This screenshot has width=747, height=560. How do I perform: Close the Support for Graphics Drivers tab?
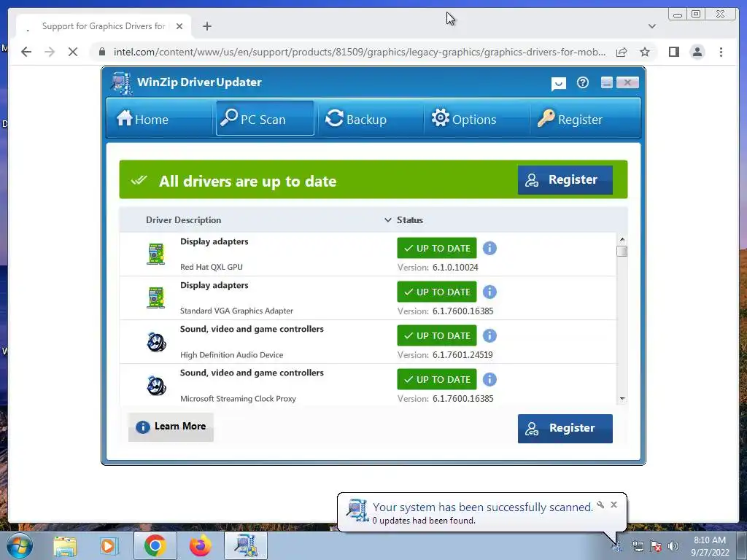pyautogui.click(x=179, y=26)
